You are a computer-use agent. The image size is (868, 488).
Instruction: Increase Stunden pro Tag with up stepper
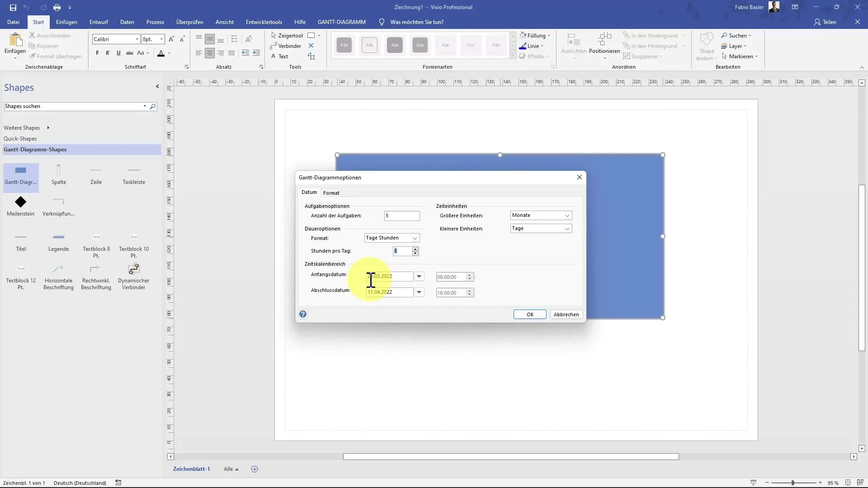point(415,249)
